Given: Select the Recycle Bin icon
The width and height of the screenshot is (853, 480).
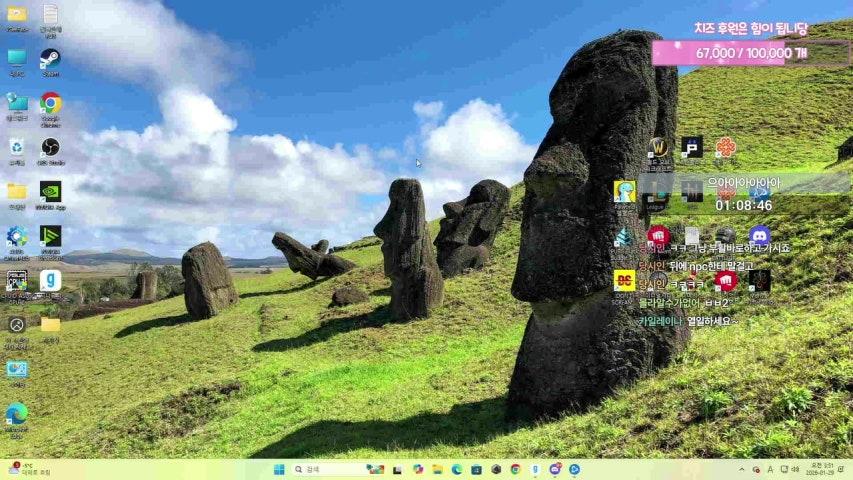Looking at the screenshot, I should click(x=17, y=147).
